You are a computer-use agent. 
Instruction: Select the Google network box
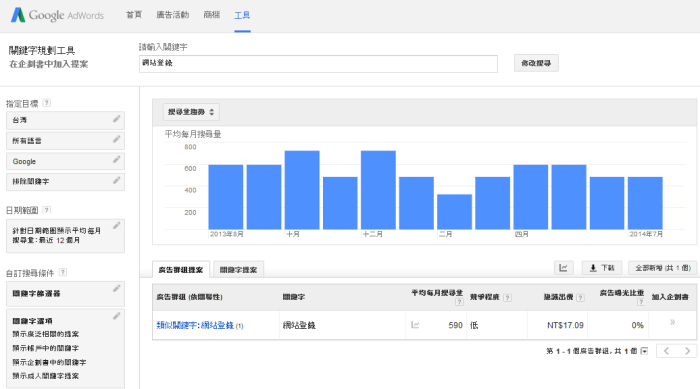click(65, 161)
